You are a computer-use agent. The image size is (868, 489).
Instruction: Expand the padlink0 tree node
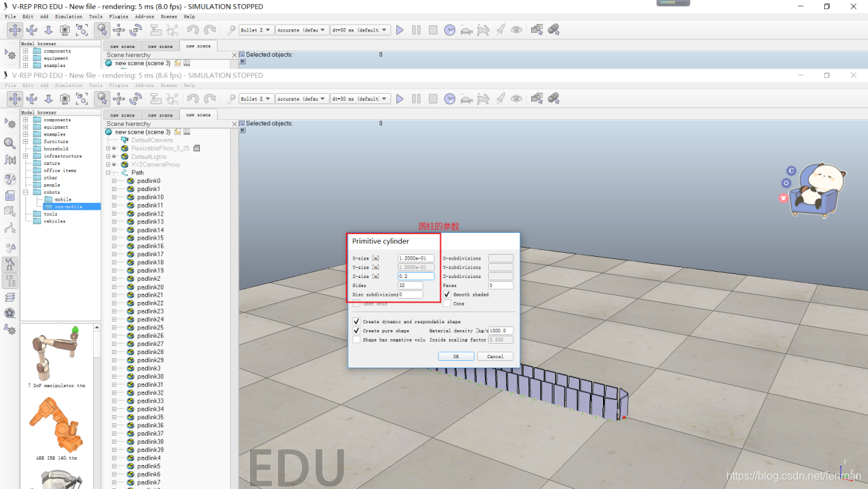tap(114, 181)
